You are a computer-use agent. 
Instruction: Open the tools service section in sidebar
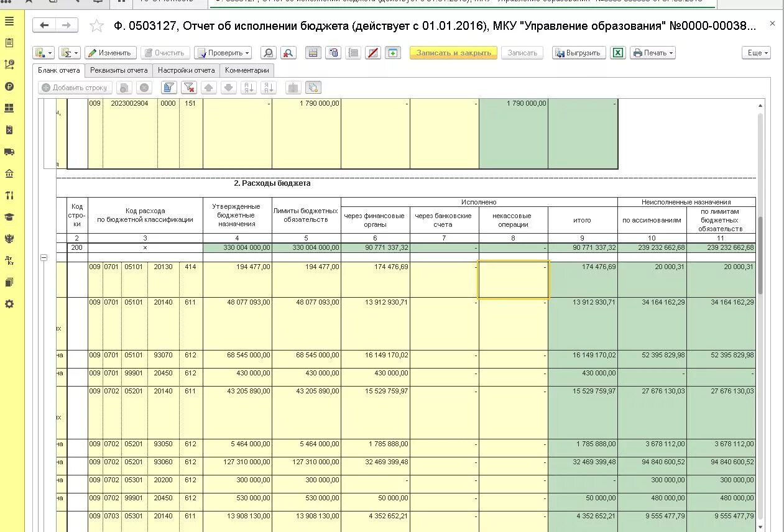click(9, 195)
